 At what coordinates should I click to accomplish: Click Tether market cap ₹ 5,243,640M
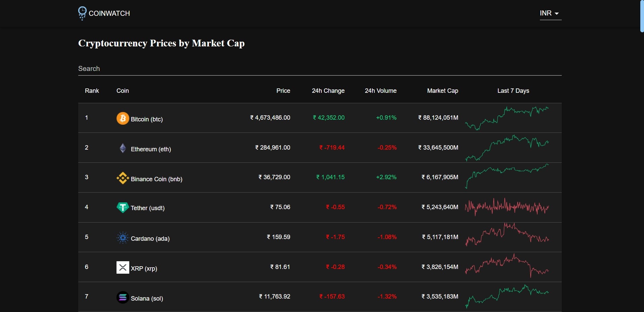pyautogui.click(x=440, y=207)
